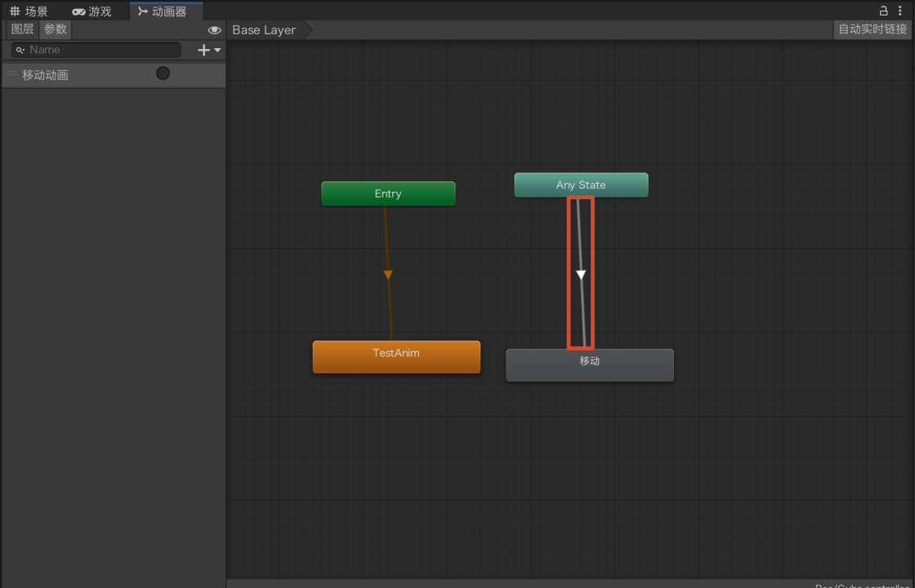
Task: Focus the Name search field
Action: [x=96, y=50]
